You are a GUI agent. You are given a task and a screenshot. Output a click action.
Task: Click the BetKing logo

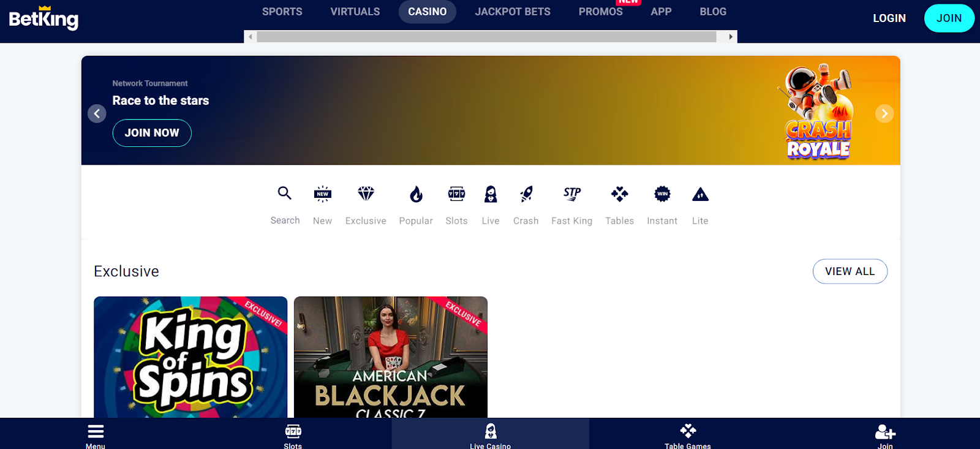(43, 18)
